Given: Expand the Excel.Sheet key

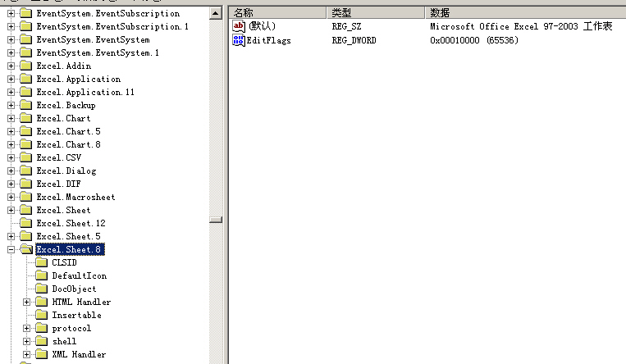Looking at the screenshot, I should click(11, 211).
